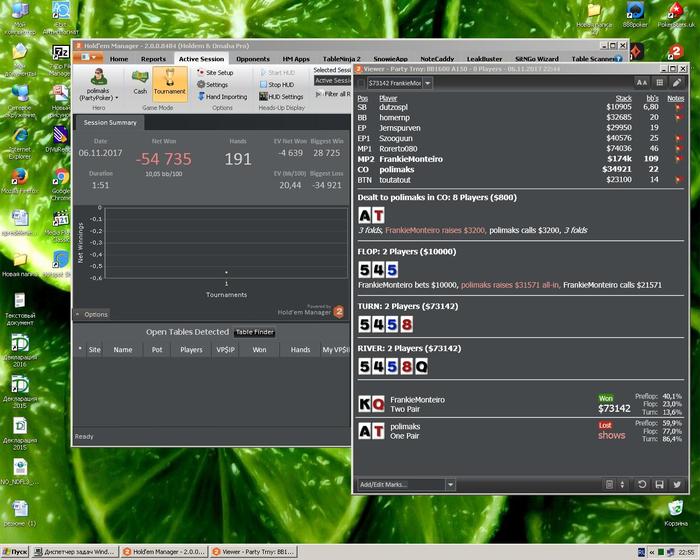Image resolution: width=700 pixels, height=560 pixels.
Task: Click the bb's column header
Action: click(x=652, y=98)
